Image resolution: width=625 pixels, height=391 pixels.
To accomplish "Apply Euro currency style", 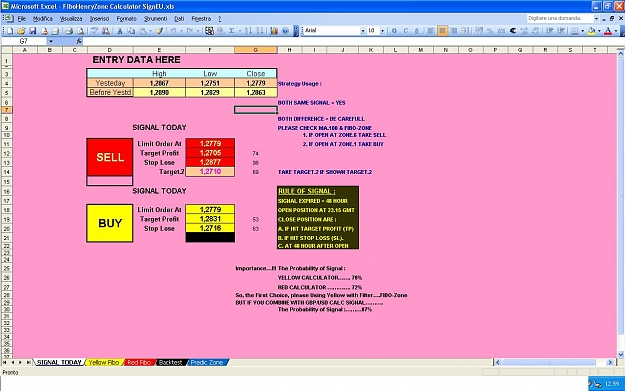I will [513, 31].
